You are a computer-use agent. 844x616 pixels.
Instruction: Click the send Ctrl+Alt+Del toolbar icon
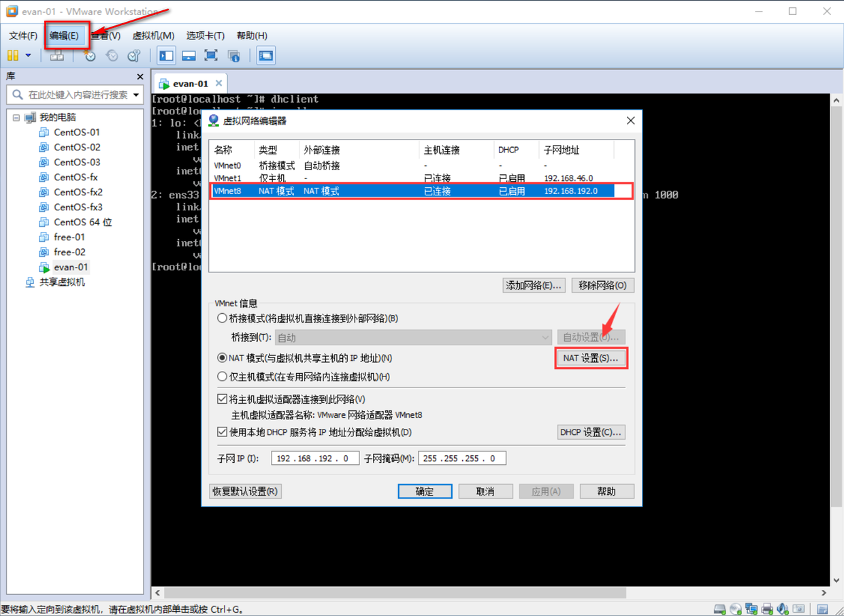[57, 56]
